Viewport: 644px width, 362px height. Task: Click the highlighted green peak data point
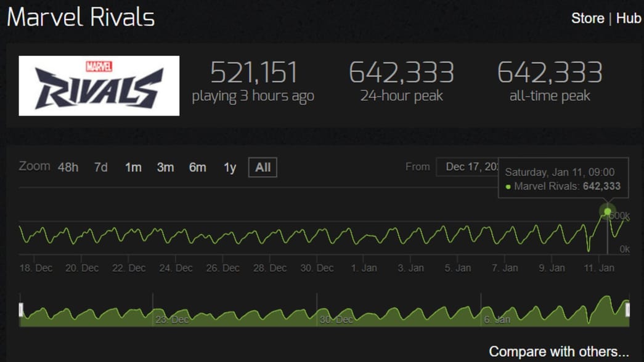[x=608, y=212]
